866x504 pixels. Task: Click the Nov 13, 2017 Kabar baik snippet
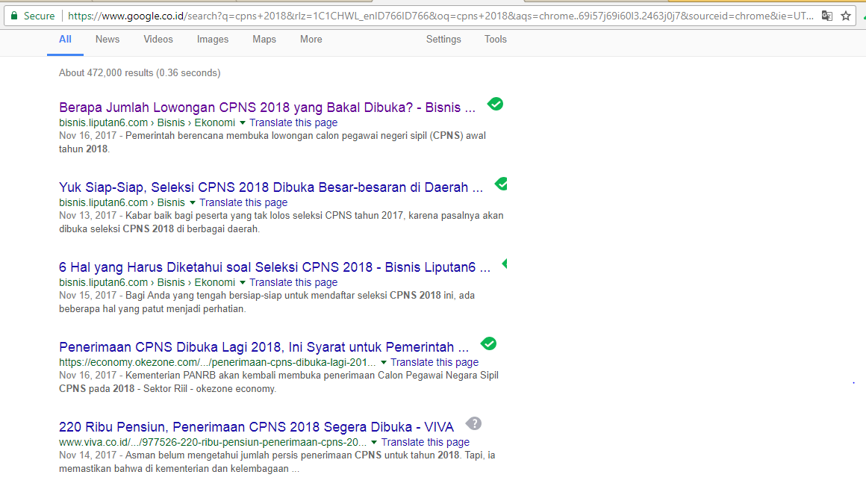click(x=281, y=223)
